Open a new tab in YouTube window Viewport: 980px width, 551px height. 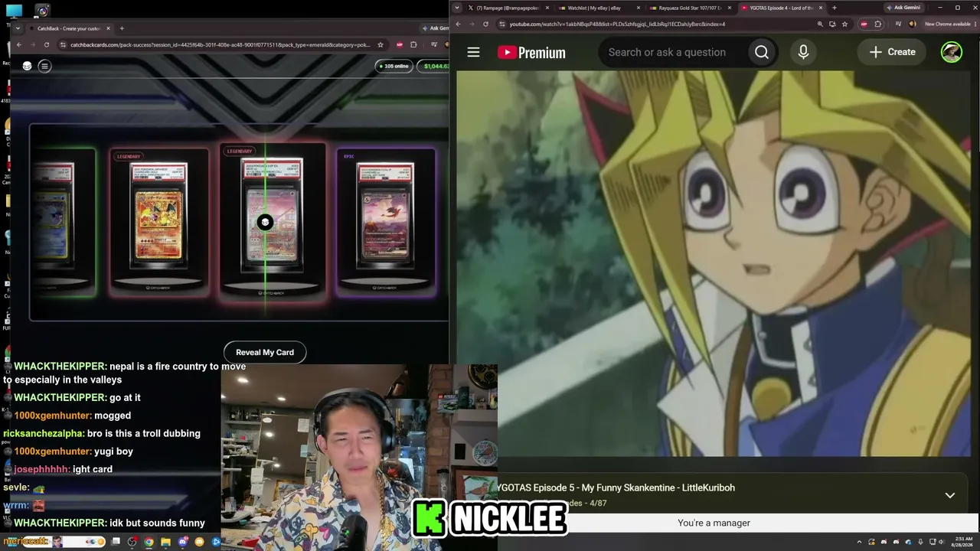pos(834,8)
